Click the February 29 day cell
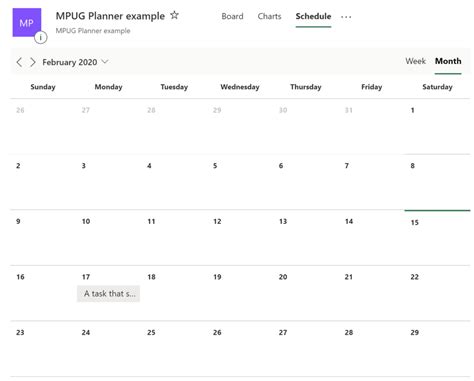 coord(437,349)
